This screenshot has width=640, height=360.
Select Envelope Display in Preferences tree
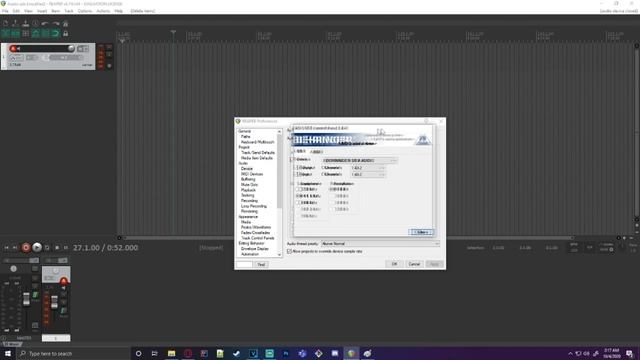point(254,249)
